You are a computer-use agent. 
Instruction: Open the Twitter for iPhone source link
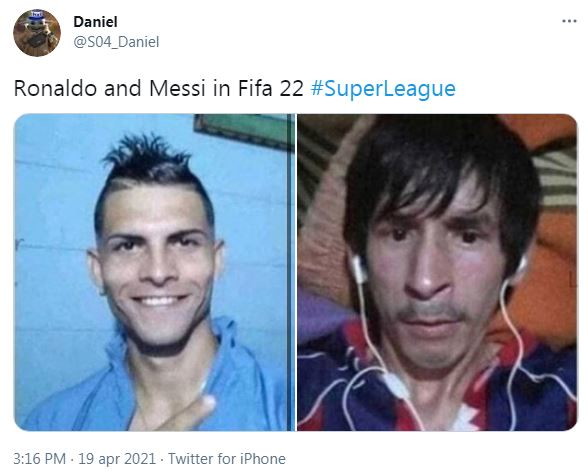pyautogui.click(x=226, y=459)
